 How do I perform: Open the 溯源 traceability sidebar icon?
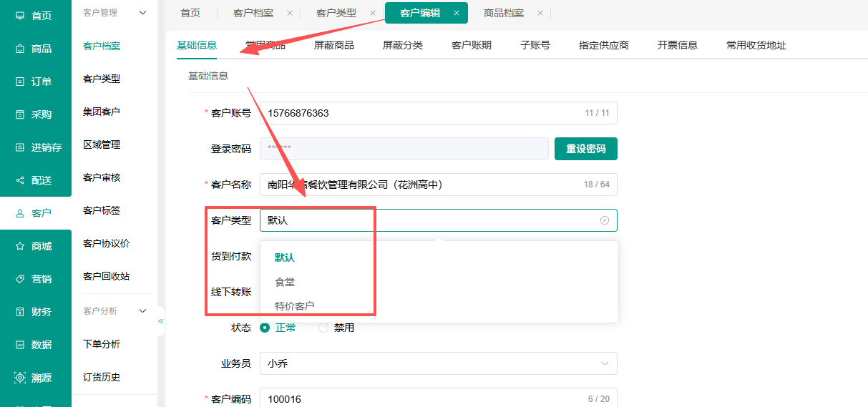20,378
